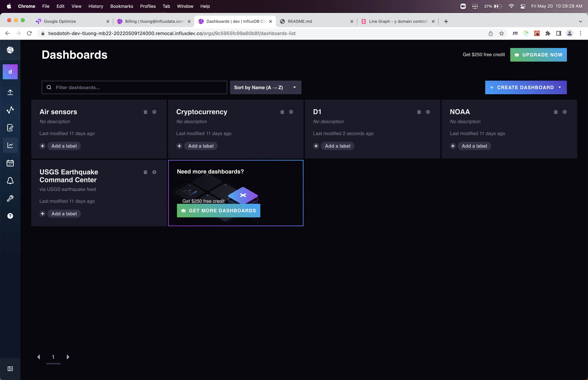Open the gear menu on the Cryptocurrency card
Viewport: 588px width, 380px height.
coord(291,112)
